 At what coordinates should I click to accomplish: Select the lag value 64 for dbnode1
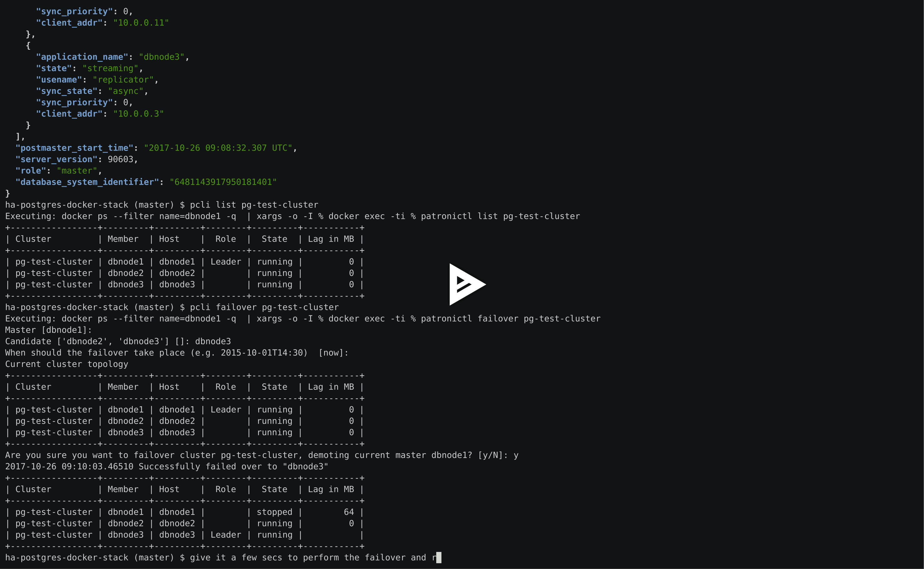[x=349, y=512]
